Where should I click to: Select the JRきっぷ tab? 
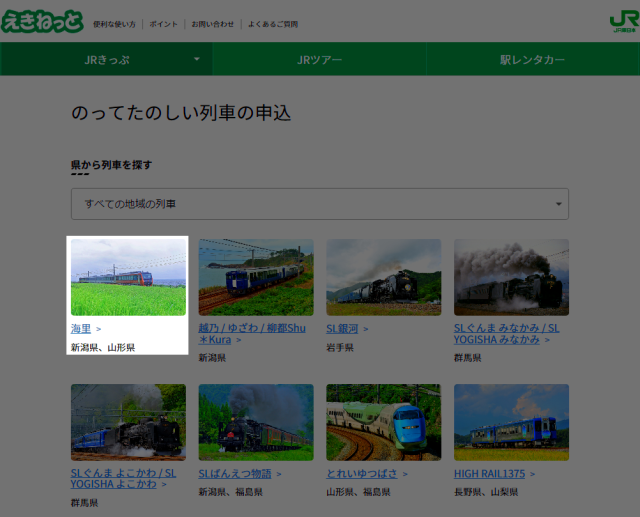tap(107, 60)
